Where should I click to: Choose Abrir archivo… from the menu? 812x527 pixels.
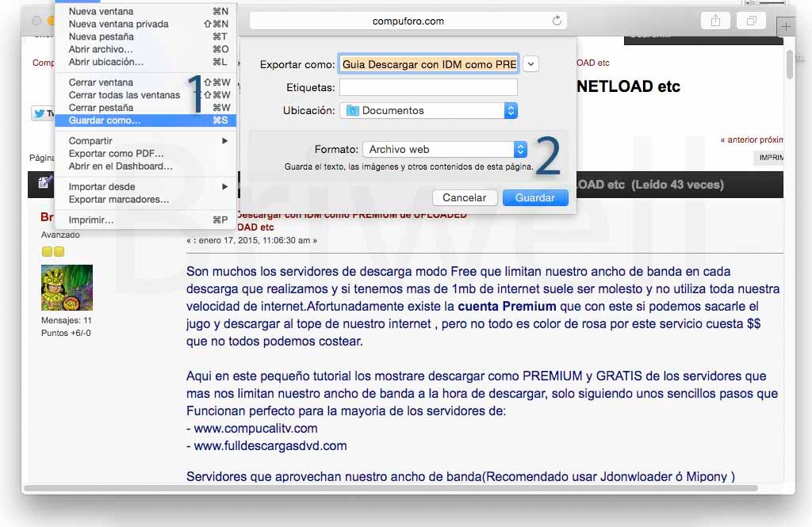point(147,49)
